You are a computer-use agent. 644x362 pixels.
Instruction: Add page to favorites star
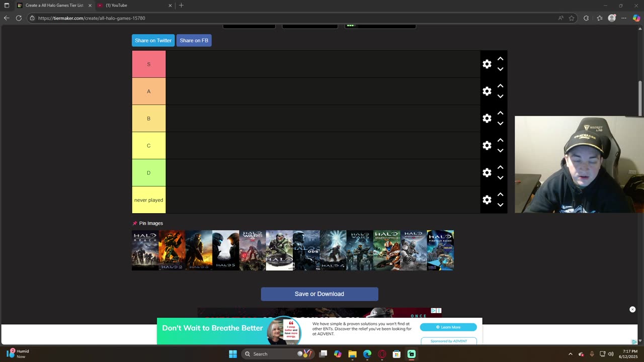pyautogui.click(x=572, y=18)
